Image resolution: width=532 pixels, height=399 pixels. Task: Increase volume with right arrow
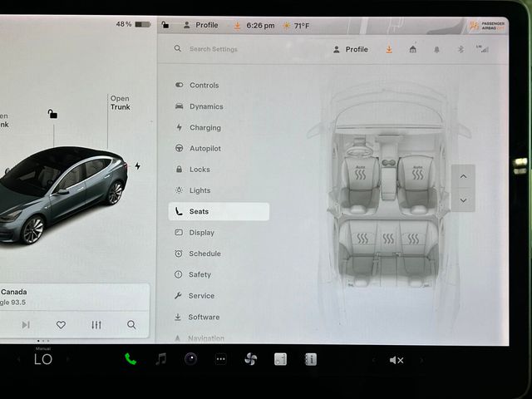tap(421, 360)
